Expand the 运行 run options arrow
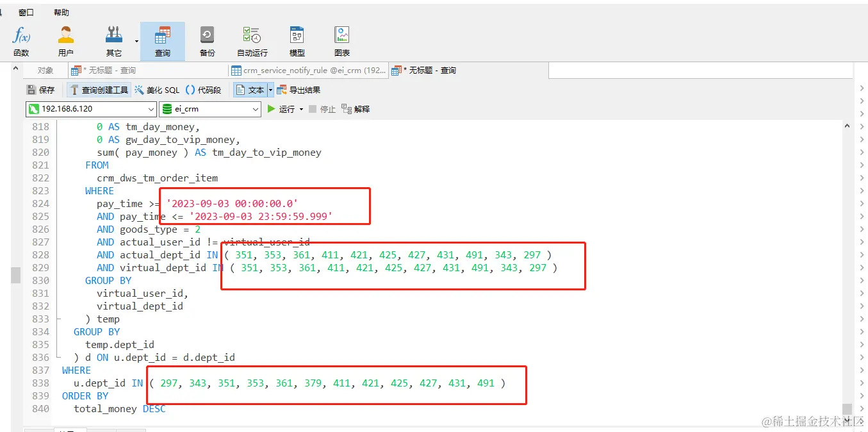Image resolution: width=868 pixels, height=432 pixels. 301,110
